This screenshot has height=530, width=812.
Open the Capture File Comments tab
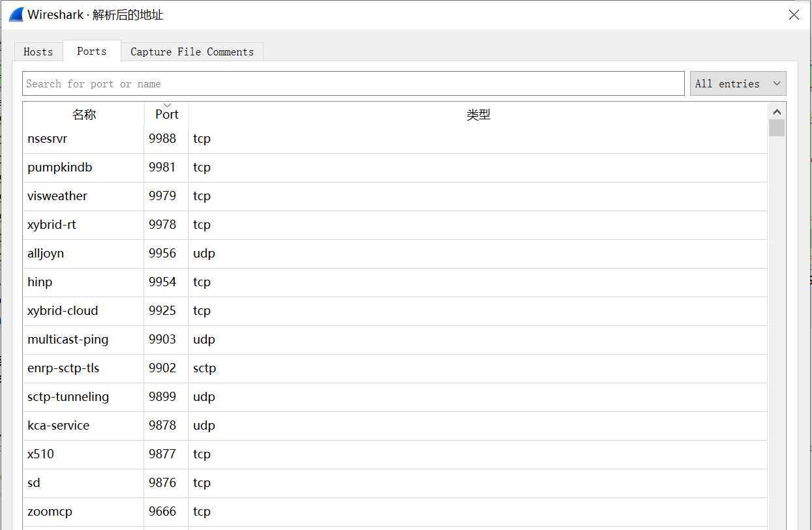[192, 52]
